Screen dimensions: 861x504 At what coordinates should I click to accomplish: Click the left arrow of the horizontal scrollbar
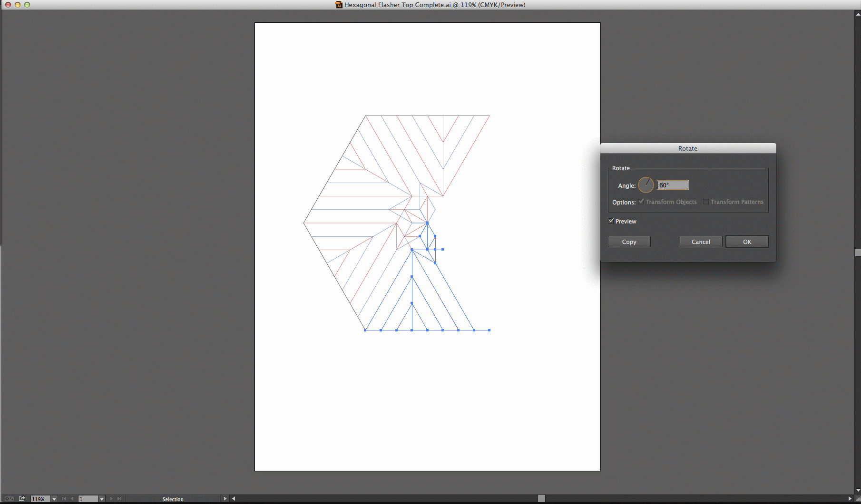[234, 498]
